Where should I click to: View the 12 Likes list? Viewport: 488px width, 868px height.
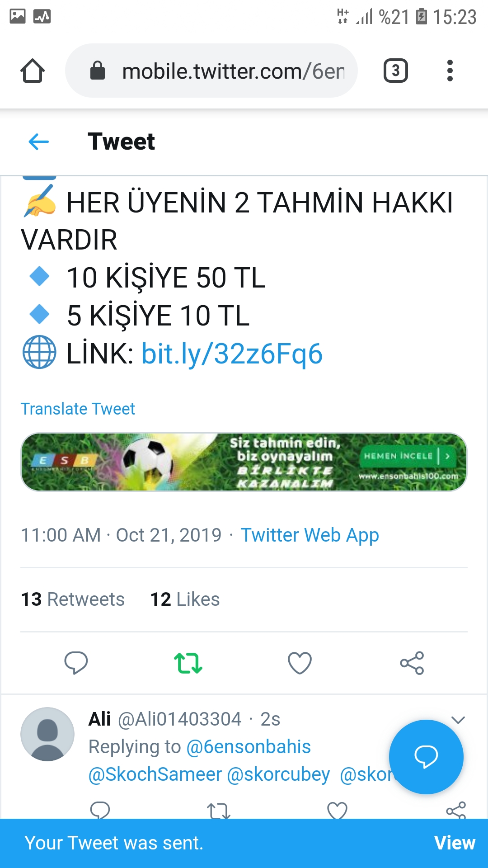click(x=185, y=599)
